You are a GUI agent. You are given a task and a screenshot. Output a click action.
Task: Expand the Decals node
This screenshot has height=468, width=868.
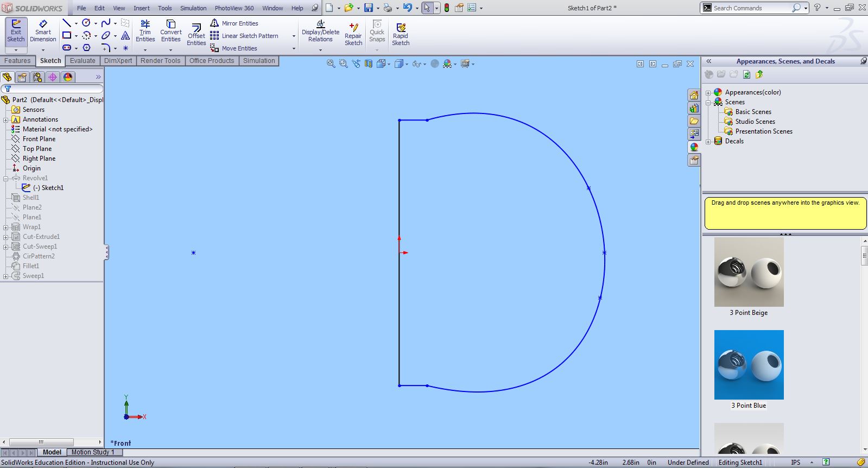click(x=708, y=142)
